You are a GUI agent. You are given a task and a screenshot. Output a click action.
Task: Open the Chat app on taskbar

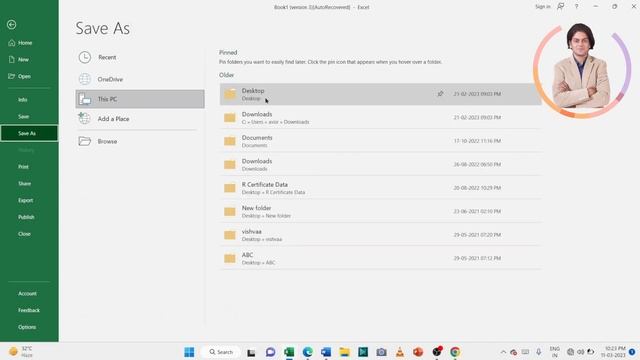pos(270,352)
